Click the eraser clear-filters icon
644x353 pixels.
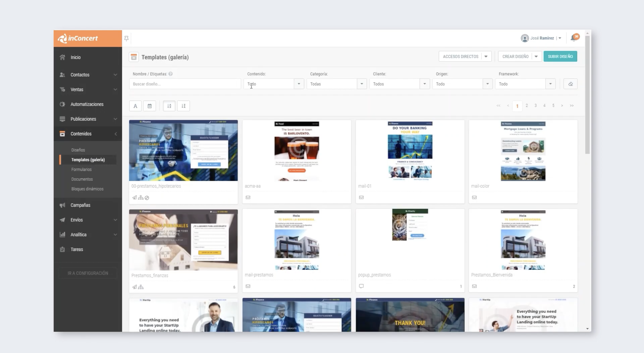(570, 84)
